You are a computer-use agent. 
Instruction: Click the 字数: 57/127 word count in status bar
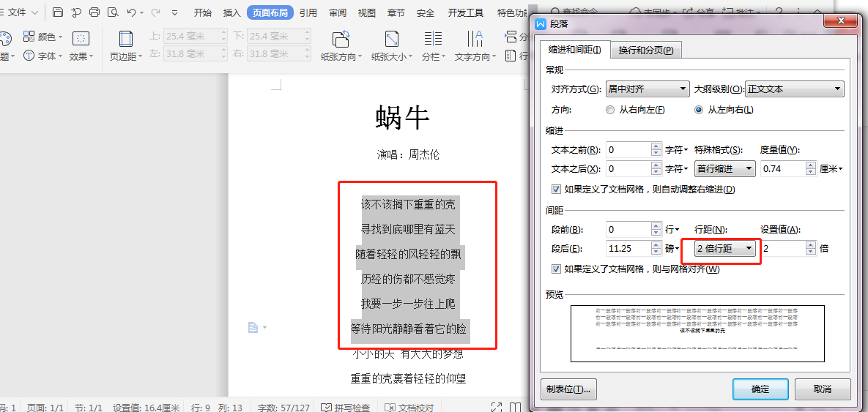(283, 408)
